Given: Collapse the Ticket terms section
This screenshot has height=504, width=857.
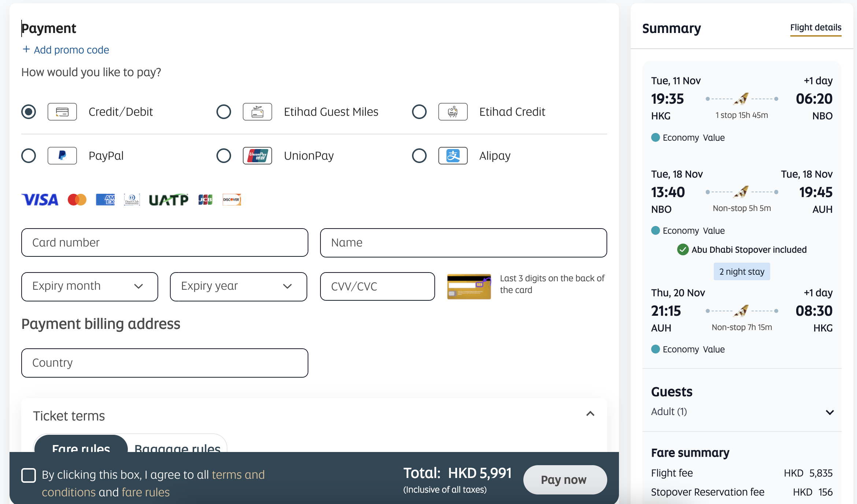Looking at the screenshot, I should 590,414.
